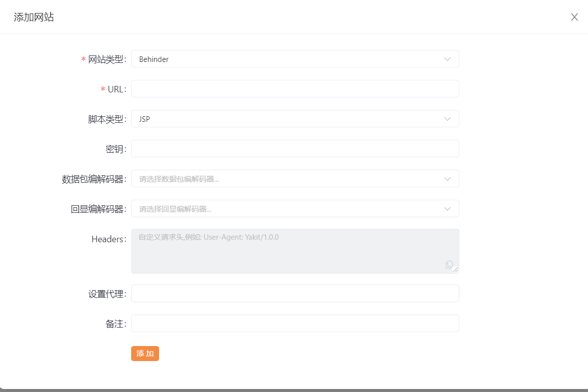588x392 pixels.
Task: Click the 密钥 input field
Action: click(294, 148)
